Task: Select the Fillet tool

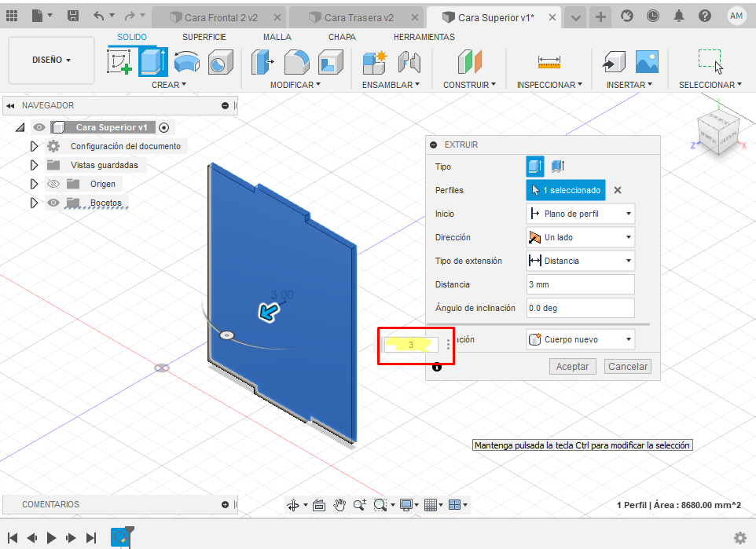Action: point(296,62)
